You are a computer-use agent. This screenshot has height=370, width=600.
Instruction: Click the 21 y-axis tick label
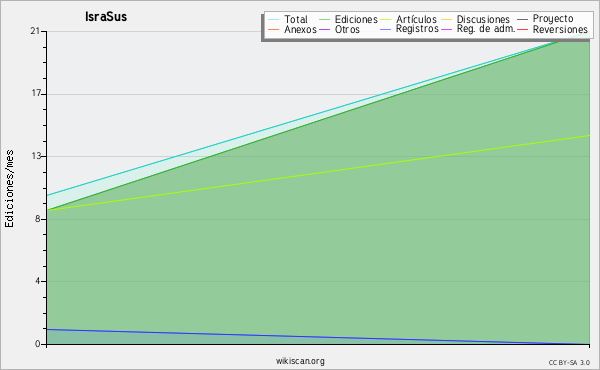tap(35, 31)
